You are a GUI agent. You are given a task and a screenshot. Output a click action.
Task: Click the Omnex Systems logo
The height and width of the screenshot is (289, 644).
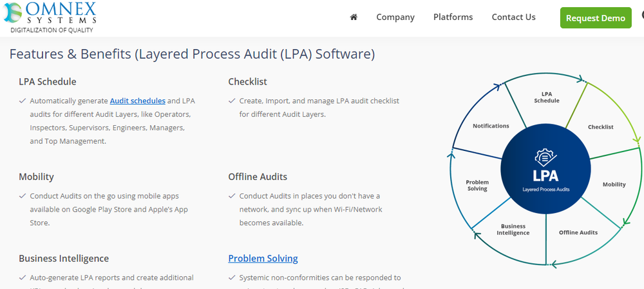tap(52, 17)
